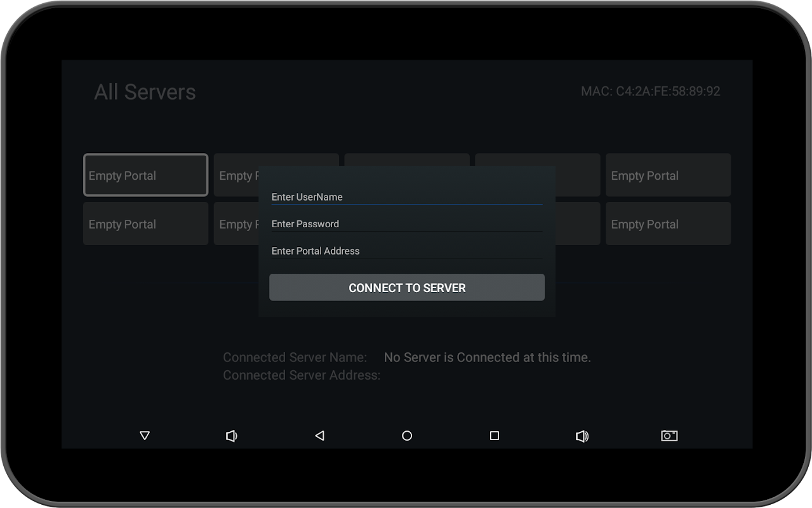Click the Enter Portal Address field

pos(406,251)
